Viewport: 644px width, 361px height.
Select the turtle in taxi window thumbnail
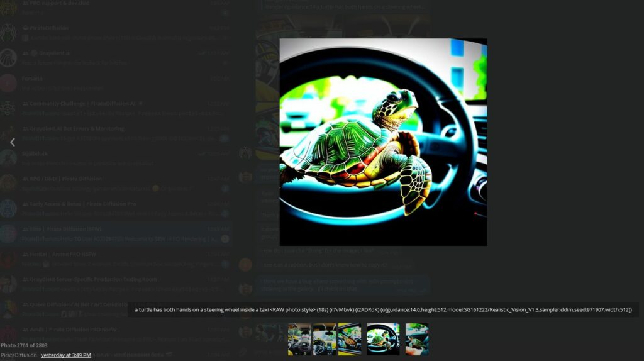[350, 339]
